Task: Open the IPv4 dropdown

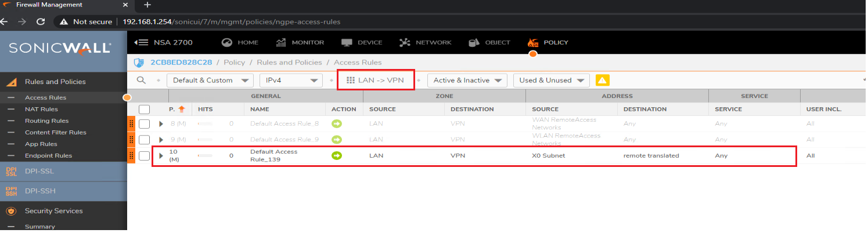Action: 290,80
